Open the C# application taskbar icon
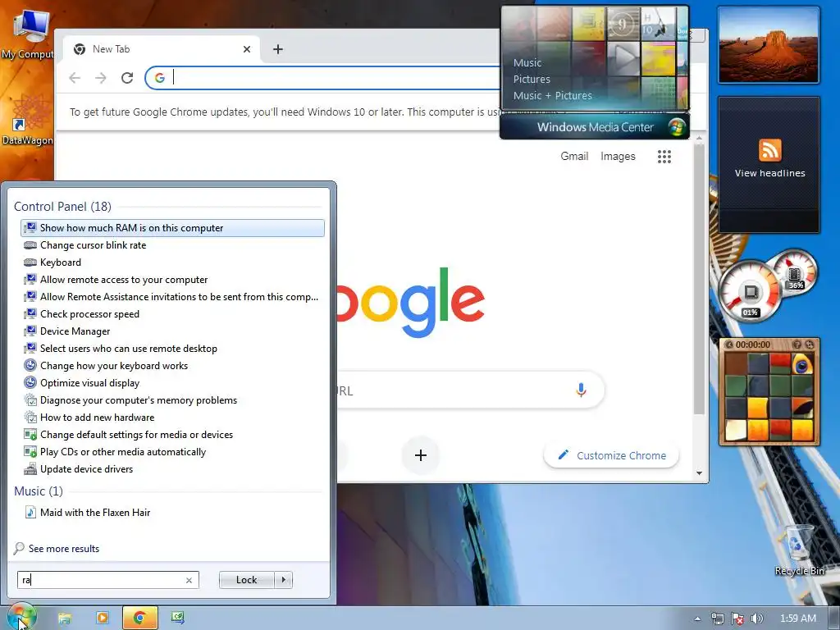The height and width of the screenshot is (630, 840). coord(178,619)
